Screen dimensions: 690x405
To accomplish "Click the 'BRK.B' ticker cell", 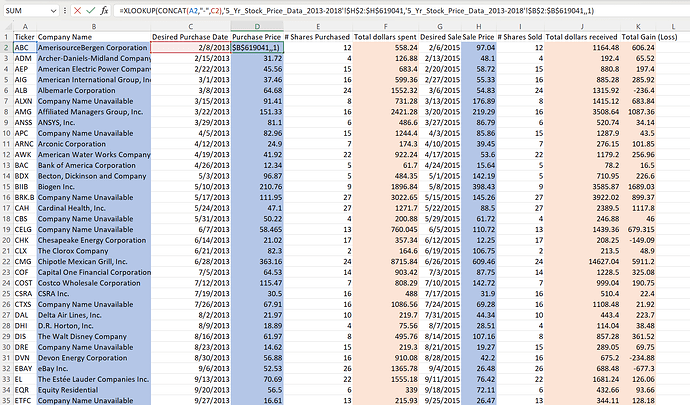I will click(25, 197).
